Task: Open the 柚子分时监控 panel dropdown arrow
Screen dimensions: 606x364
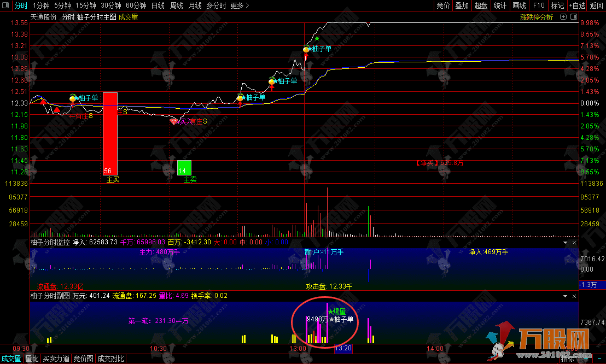Action: pos(565,242)
